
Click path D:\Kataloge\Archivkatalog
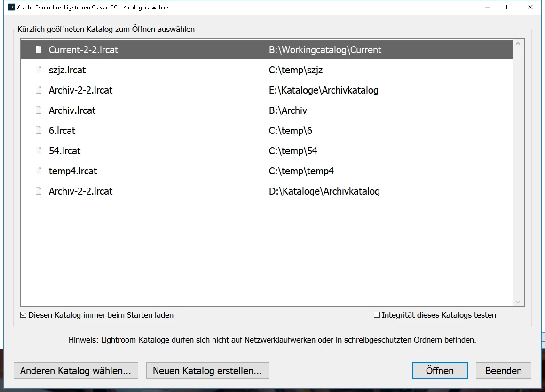click(324, 191)
